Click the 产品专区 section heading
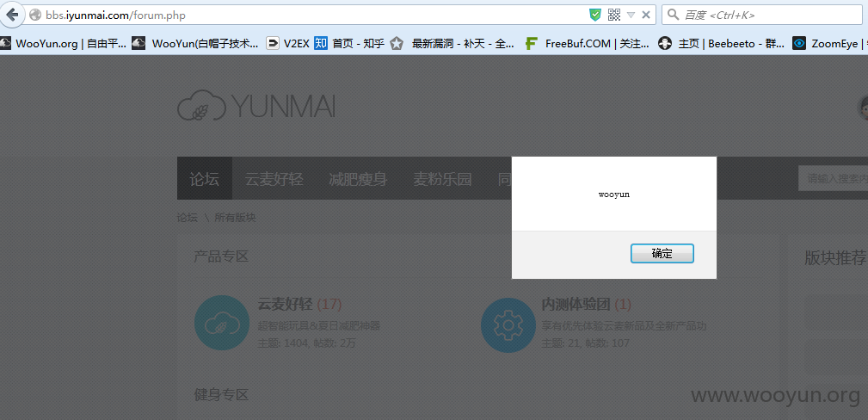 point(221,256)
